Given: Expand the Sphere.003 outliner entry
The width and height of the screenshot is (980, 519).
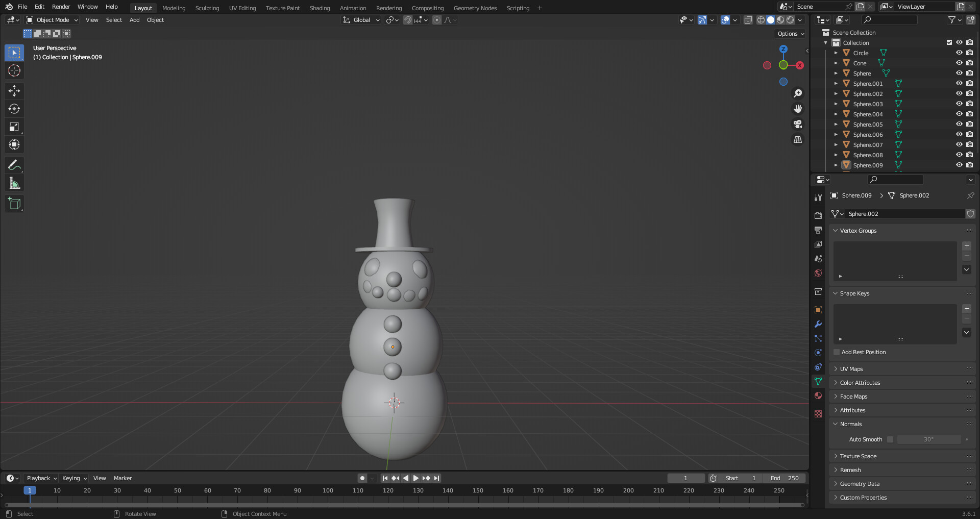Looking at the screenshot, I should [836, 104].
